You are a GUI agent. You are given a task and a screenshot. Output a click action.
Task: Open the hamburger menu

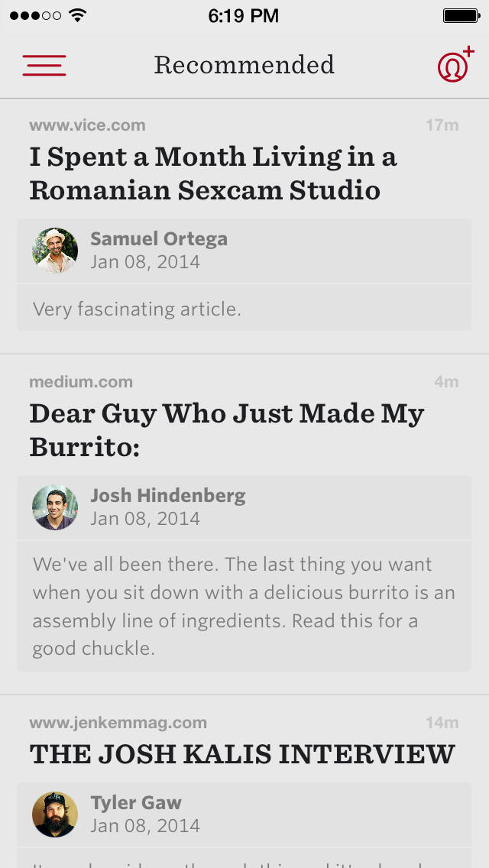pos(44,66)
